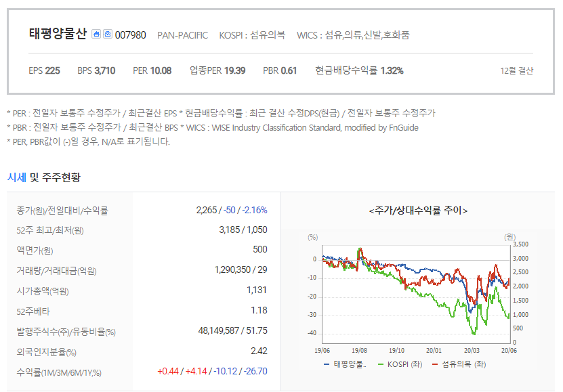The height and width of the screenshot is (392, 563).
Task: Click the EPS 225 value
Action: 44,70
